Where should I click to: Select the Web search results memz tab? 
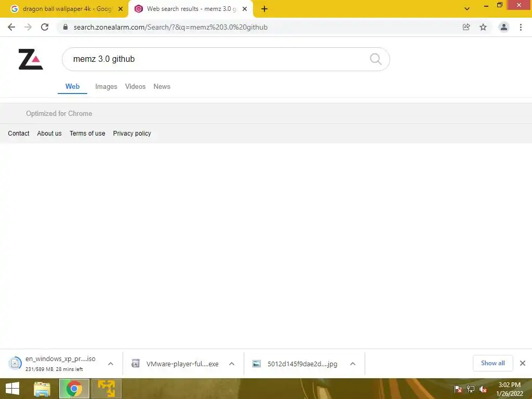(x=192, y=9)
